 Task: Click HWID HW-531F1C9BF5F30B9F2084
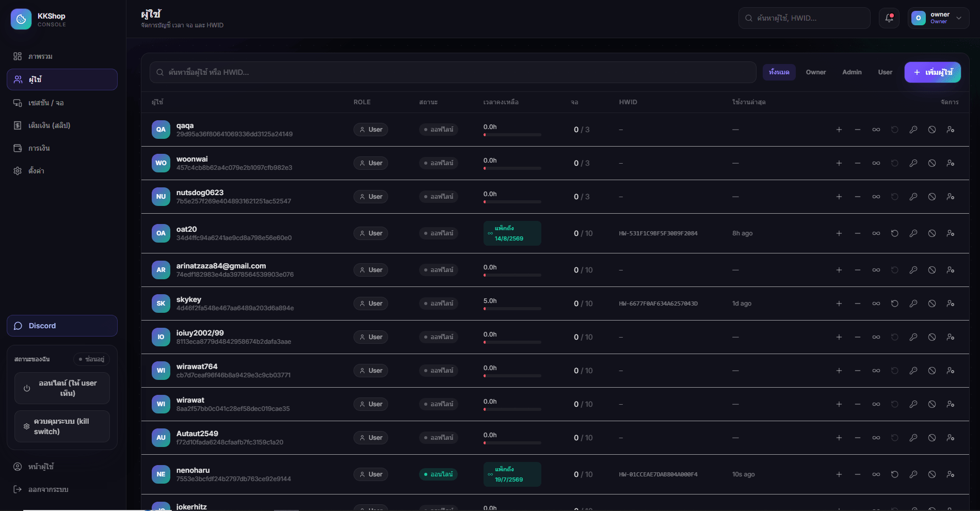coord(658,233)
